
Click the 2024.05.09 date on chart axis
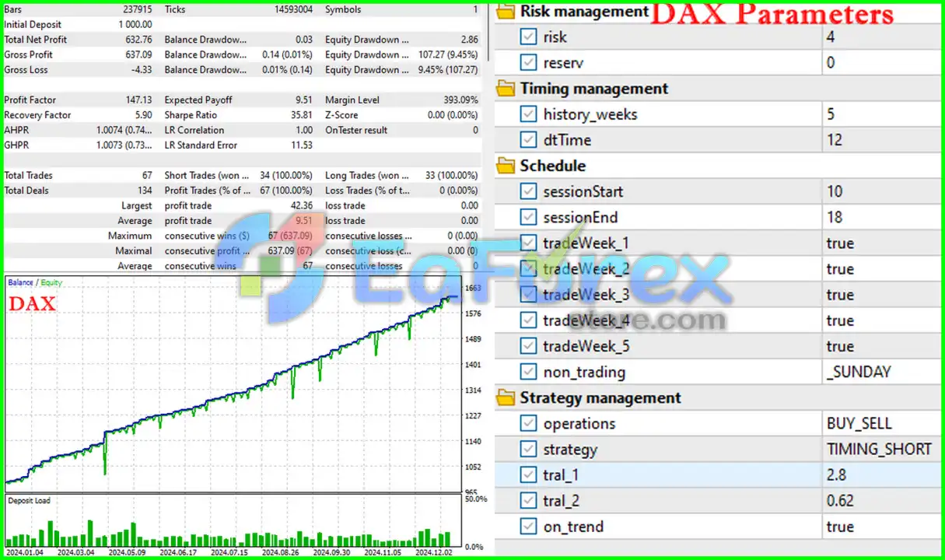[x=128, y=553]
